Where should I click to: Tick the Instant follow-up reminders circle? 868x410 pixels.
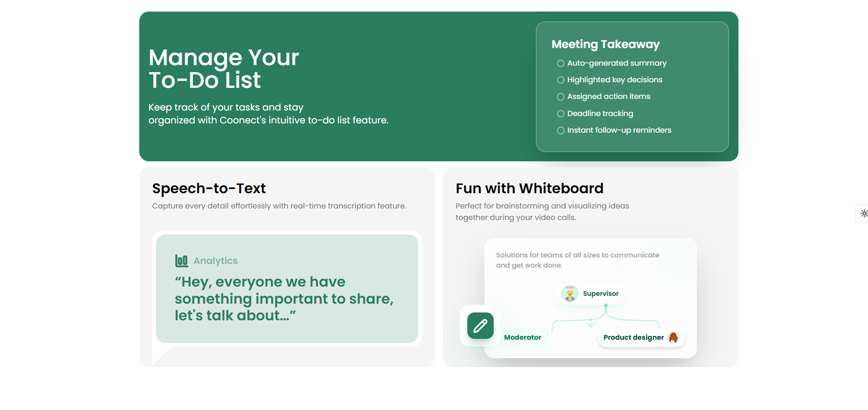(x=561, y=130)
